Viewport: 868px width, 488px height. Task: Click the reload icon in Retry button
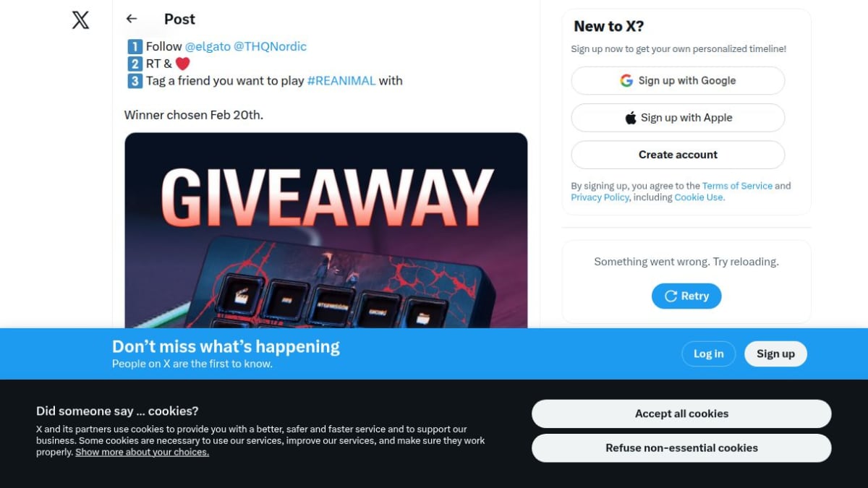[x=671, y=296]
